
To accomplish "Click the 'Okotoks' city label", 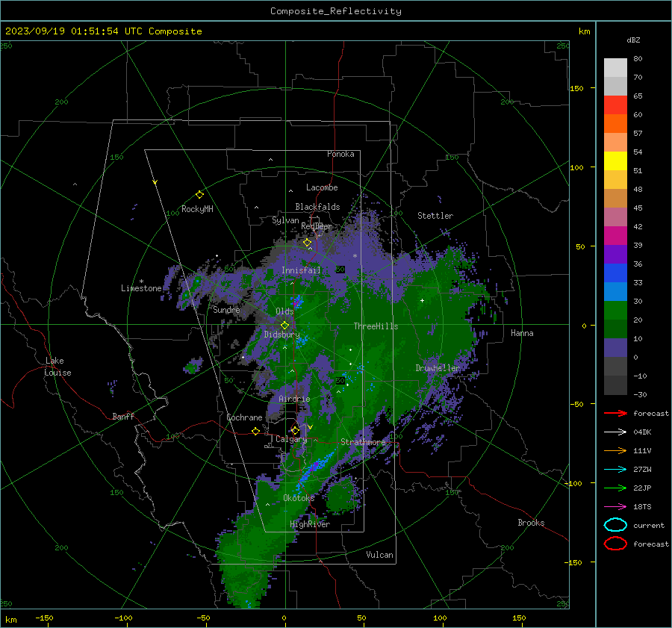I will tap(299, 497).
